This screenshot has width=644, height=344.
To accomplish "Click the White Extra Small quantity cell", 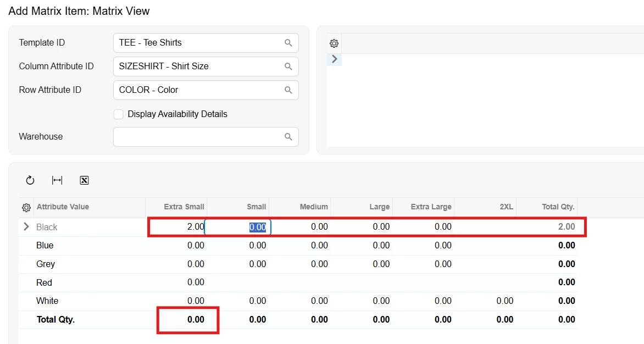I will (176, 301).
